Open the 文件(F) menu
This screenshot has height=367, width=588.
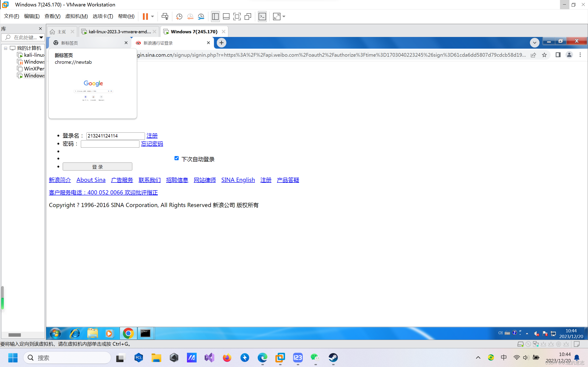pyautogui.click(x=11, y=16)
